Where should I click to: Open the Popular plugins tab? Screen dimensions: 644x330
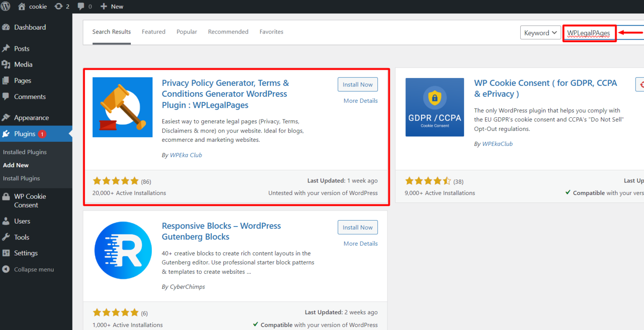click(x=187, y=31)
